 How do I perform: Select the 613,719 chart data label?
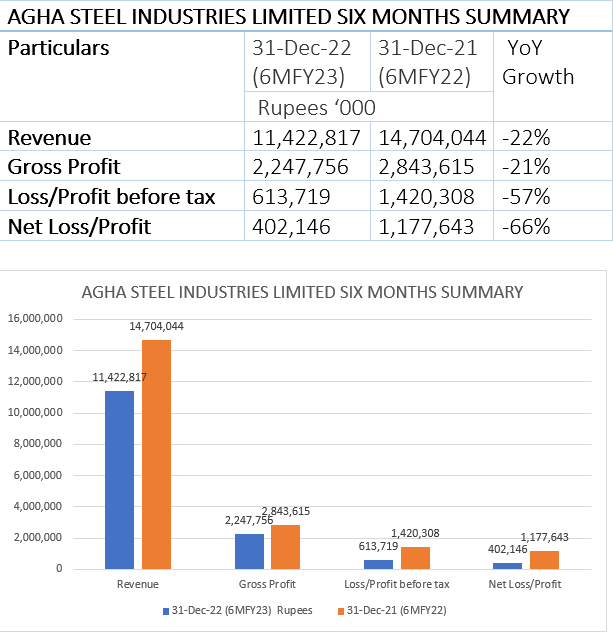tap(378, 546)
